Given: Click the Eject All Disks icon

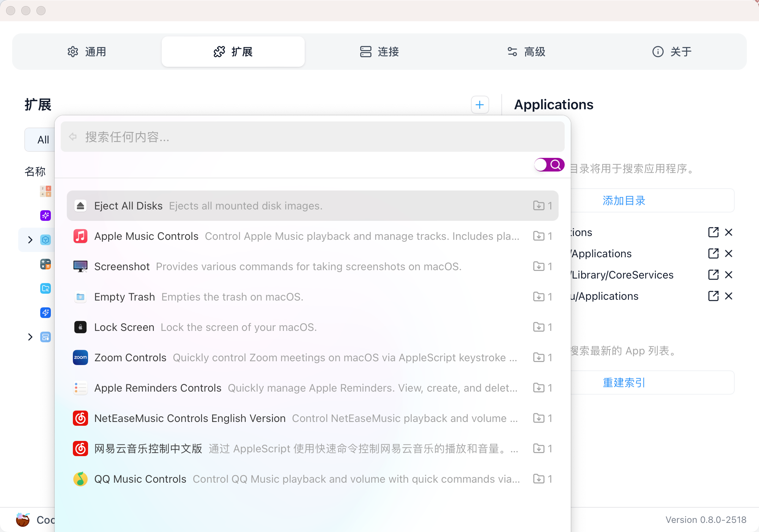Looking at the screenshot, I should pos(80,206).
